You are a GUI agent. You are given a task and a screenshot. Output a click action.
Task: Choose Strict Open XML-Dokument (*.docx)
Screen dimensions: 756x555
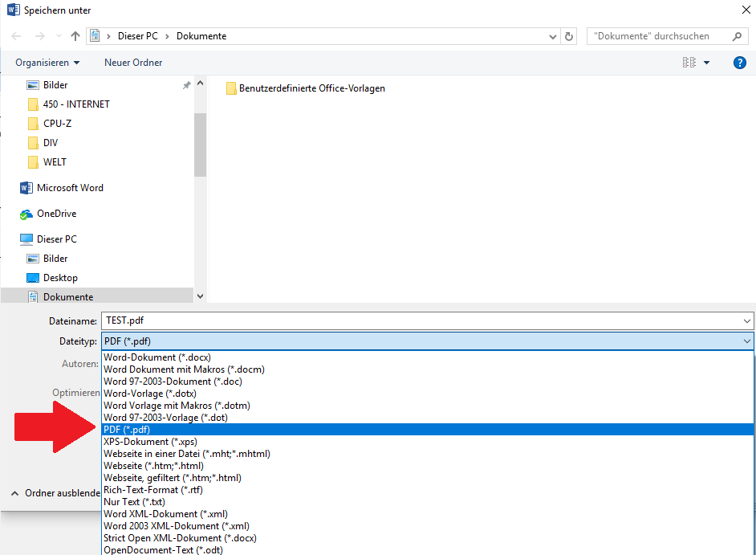pos(427,538)
